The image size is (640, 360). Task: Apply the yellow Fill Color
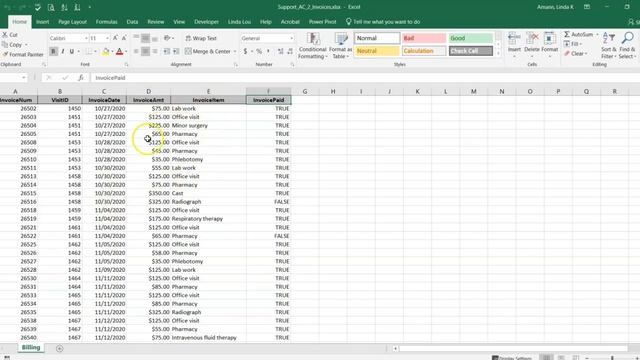pyautogui.click(x=106, y=51)
